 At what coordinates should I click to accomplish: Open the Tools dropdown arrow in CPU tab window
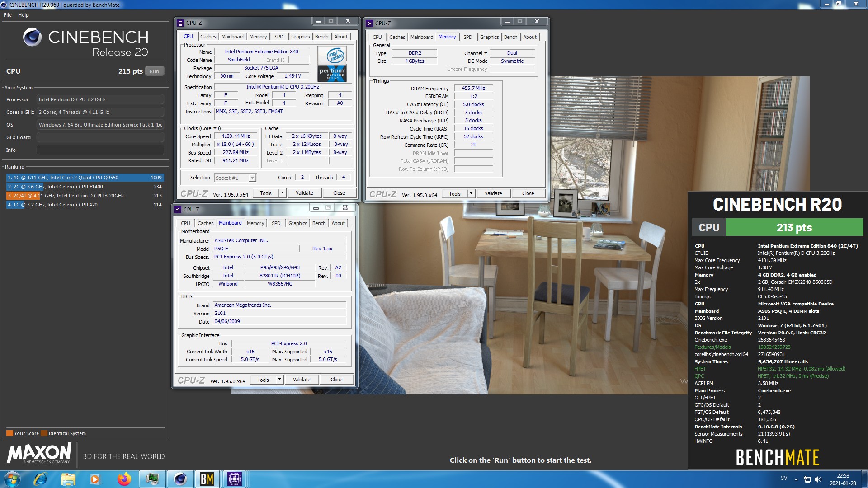click(282, 193)
